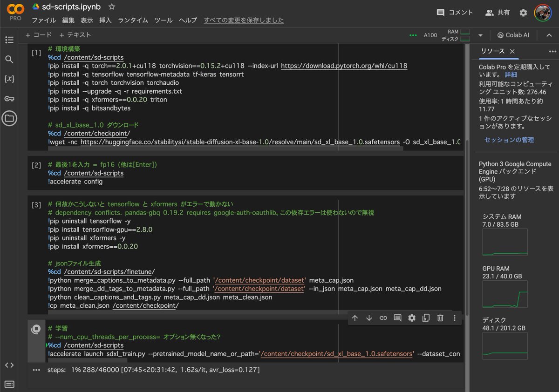Collapse the notebook header with chevron
The image size is (559, 392).
tap(549, 35)
